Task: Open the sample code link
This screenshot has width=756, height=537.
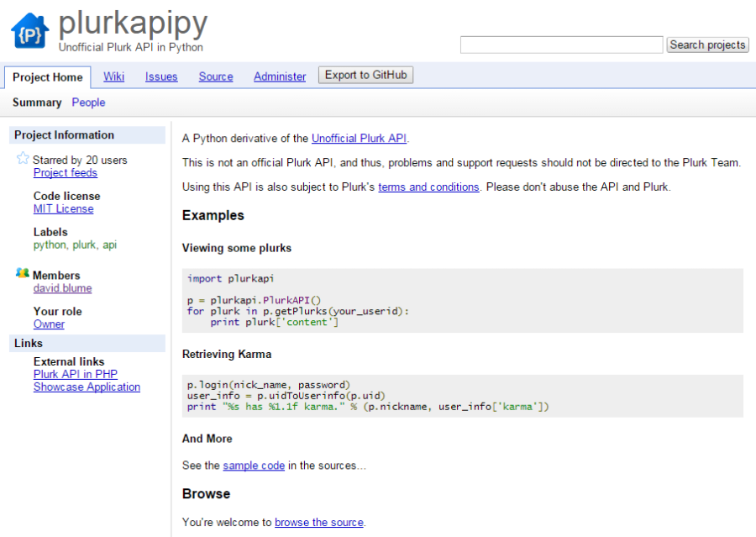Action: click(254, 466)
